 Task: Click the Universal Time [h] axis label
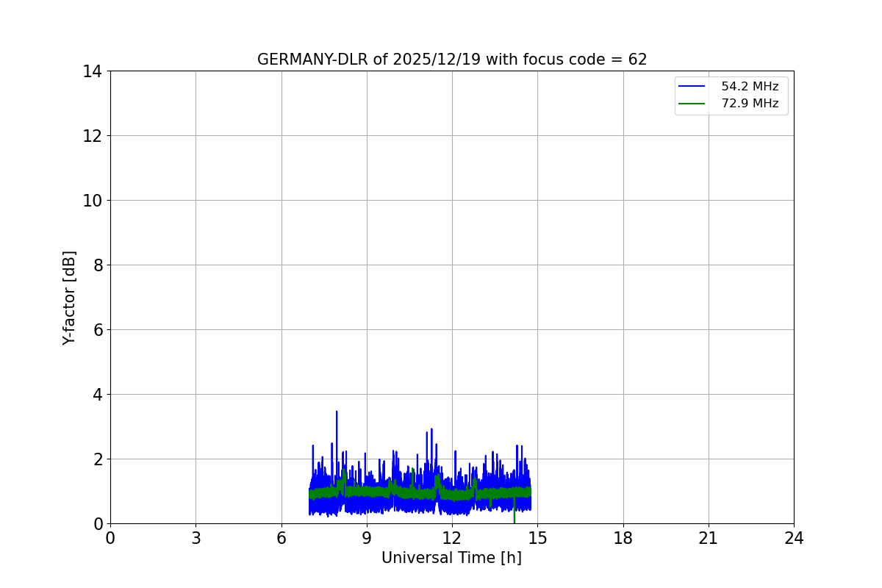coord(451,558)
